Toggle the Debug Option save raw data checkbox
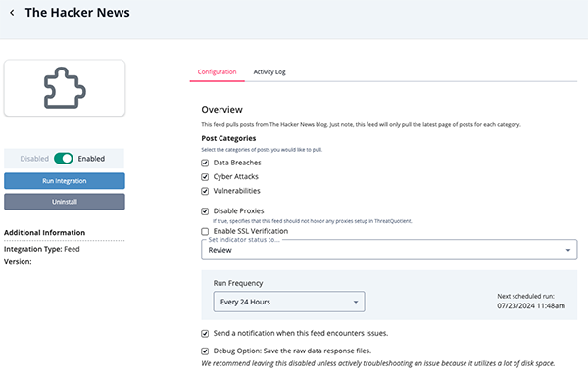The image size is (588, 374). coord(205,351)
